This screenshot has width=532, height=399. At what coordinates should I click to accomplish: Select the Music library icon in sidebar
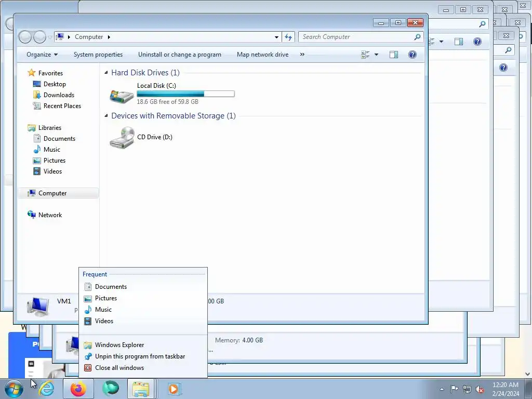point(37,149)
